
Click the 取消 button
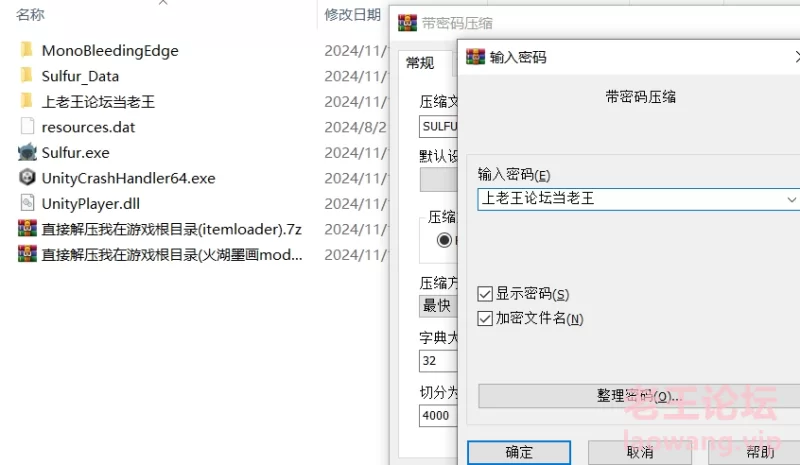[x=640, y=452]
